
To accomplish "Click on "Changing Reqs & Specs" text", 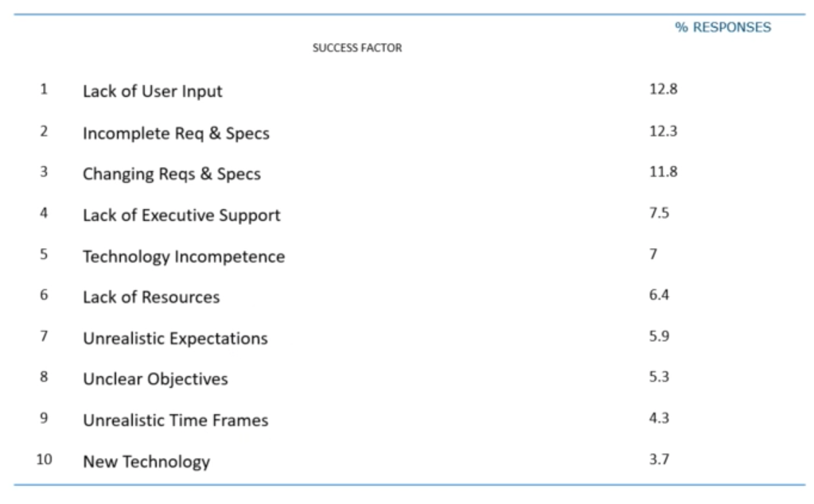I will coord(172,174).
